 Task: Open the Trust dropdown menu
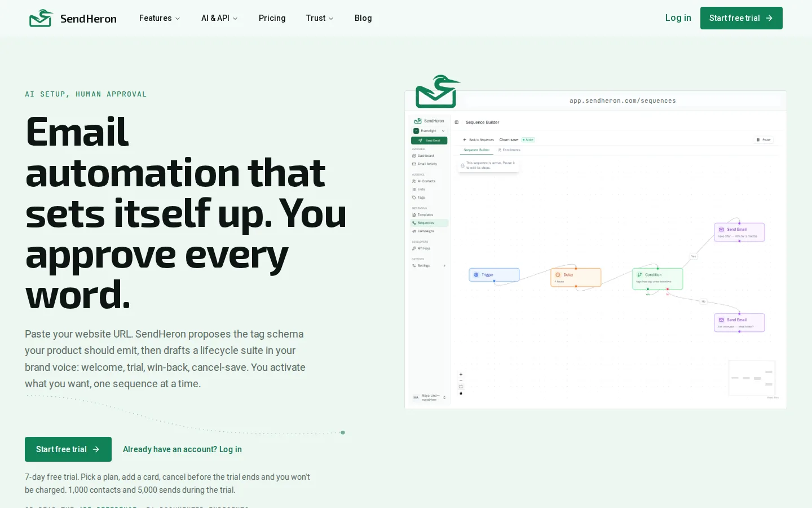pos(320,18)
